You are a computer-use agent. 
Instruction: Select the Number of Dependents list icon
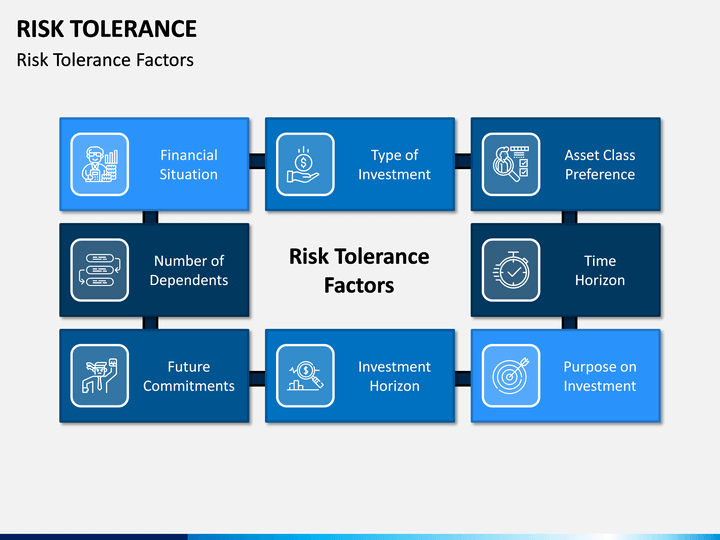tap(100, 270)
